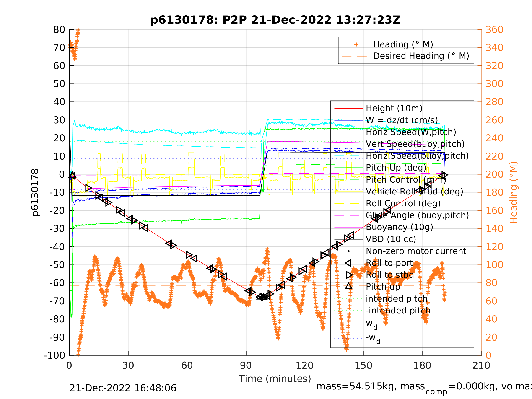
Task: Click the orange Heading (°M) axis label
Action: click(514, 192)
